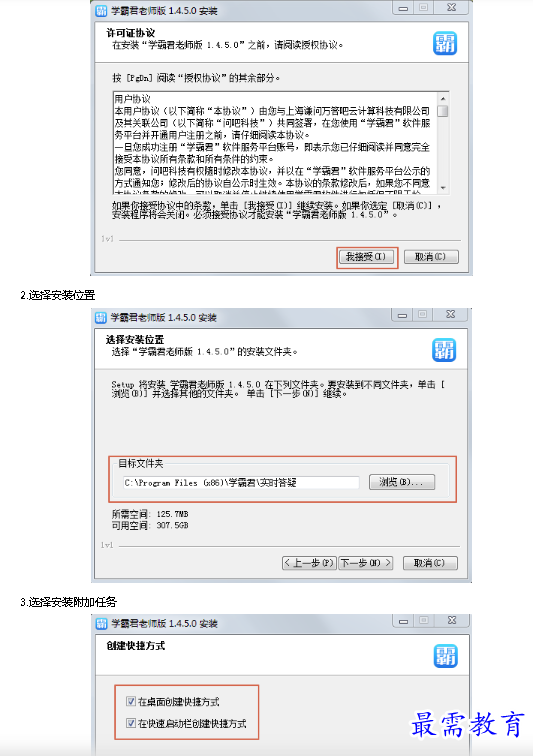Viewport: 533px width, 756px height.
Task: Cancel the install location dialog
Action: tap(429, 563)
